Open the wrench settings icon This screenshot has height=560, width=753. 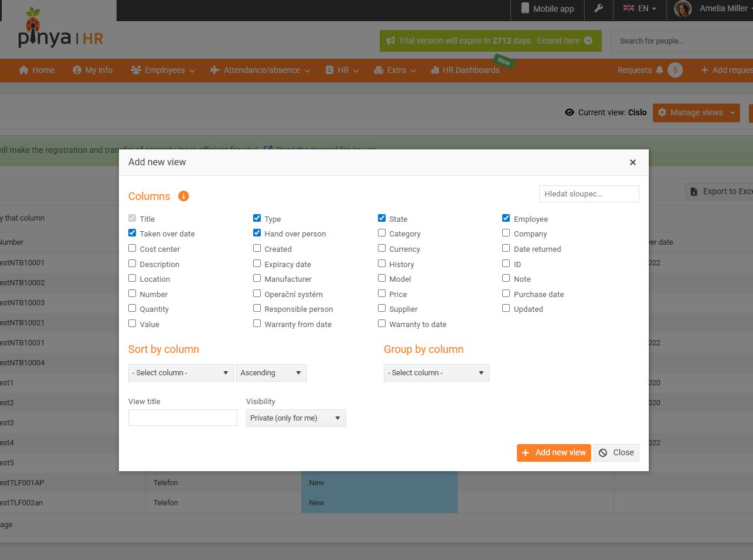click(599, 8)
